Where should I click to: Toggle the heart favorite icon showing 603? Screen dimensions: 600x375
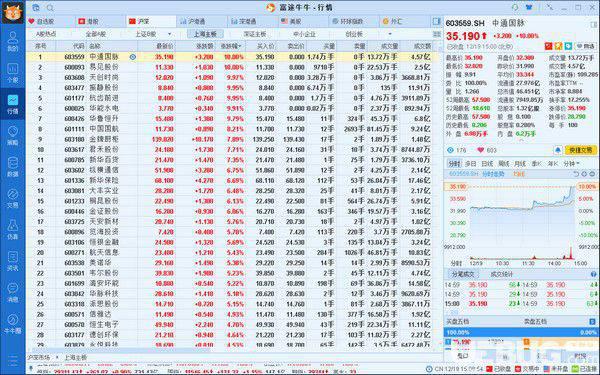point(481,150)
